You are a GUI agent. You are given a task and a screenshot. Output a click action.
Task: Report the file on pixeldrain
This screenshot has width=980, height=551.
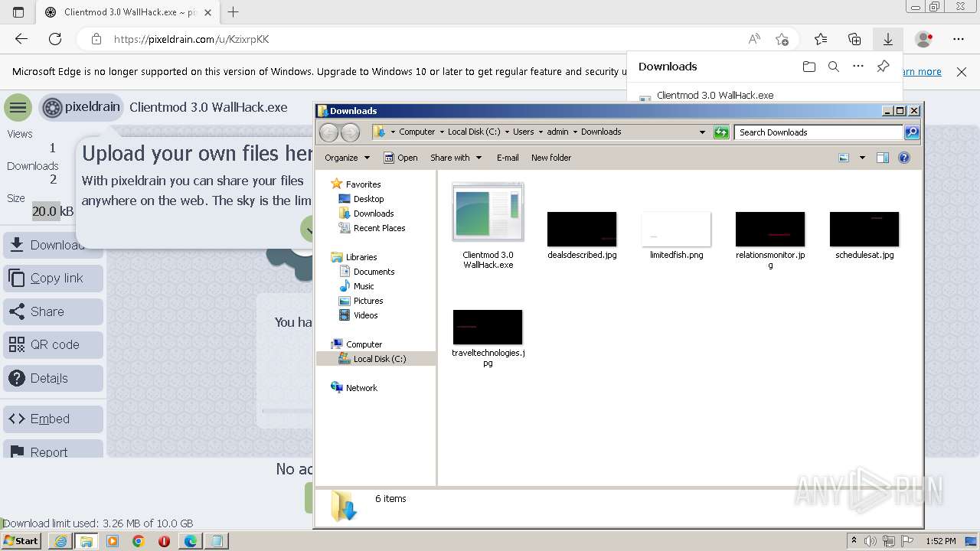(53, 449)
